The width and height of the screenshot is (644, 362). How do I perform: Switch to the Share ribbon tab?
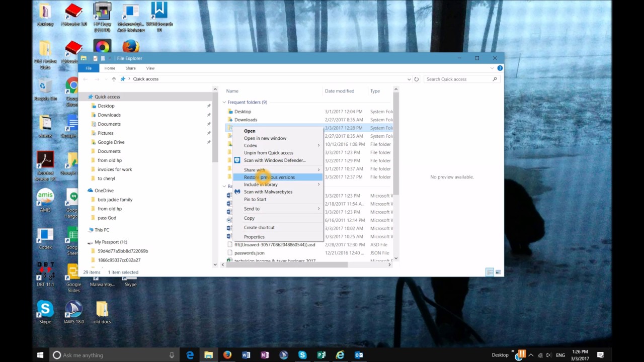coord(130,68)
